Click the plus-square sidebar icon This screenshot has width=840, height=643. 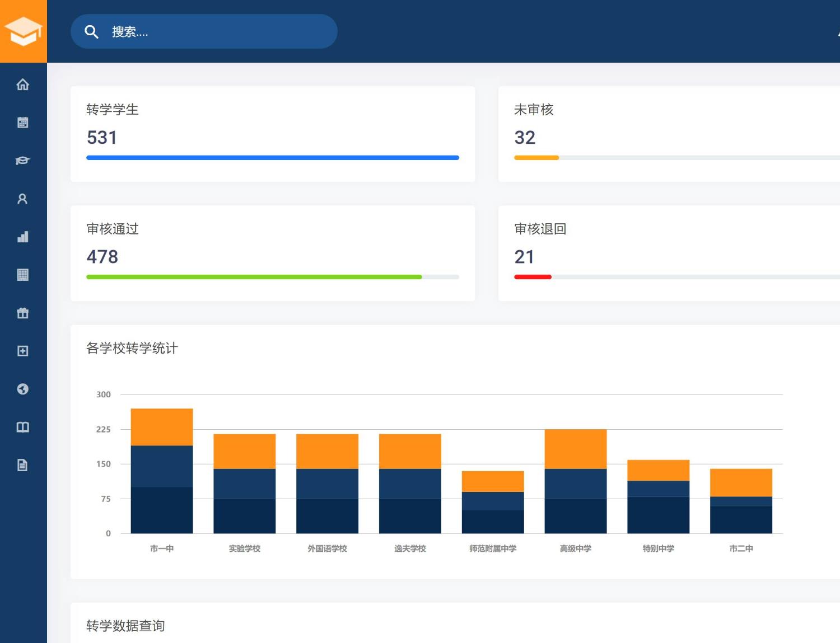22,351
